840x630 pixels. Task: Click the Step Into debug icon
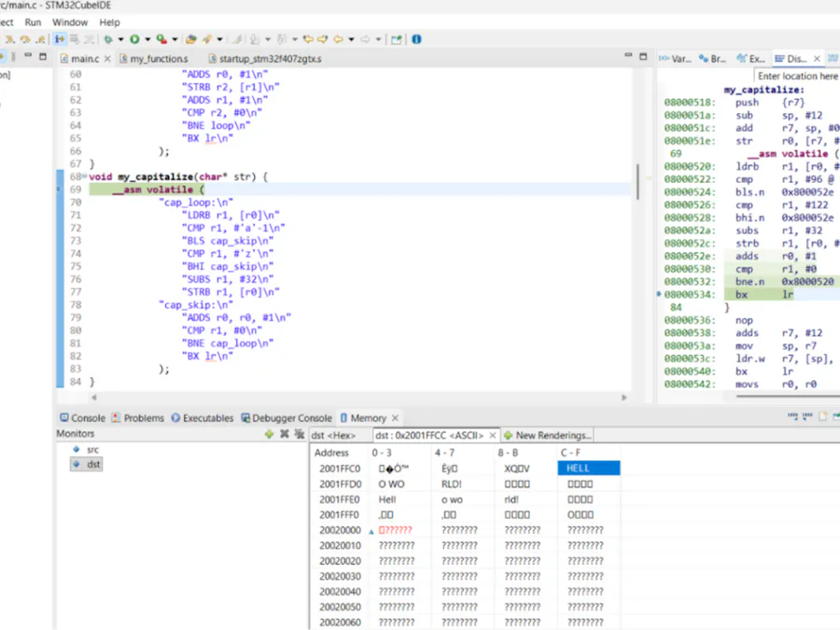pyautogui.click(x=9, y=39)
